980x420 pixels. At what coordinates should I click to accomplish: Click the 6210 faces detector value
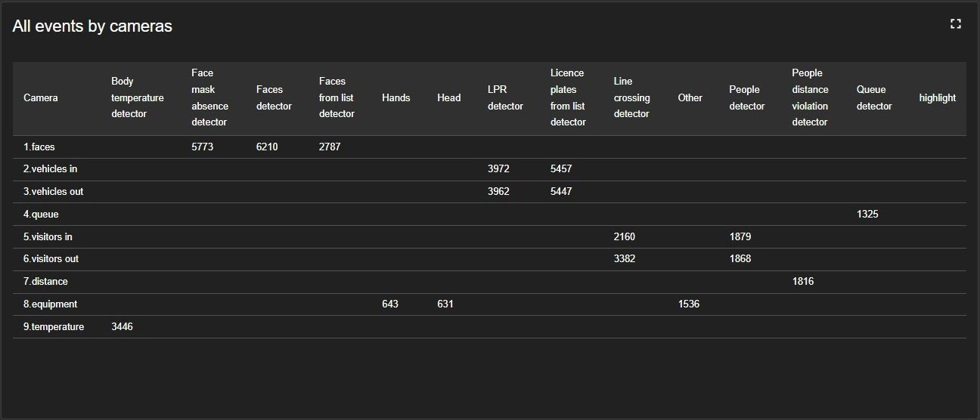click(267, 147)
